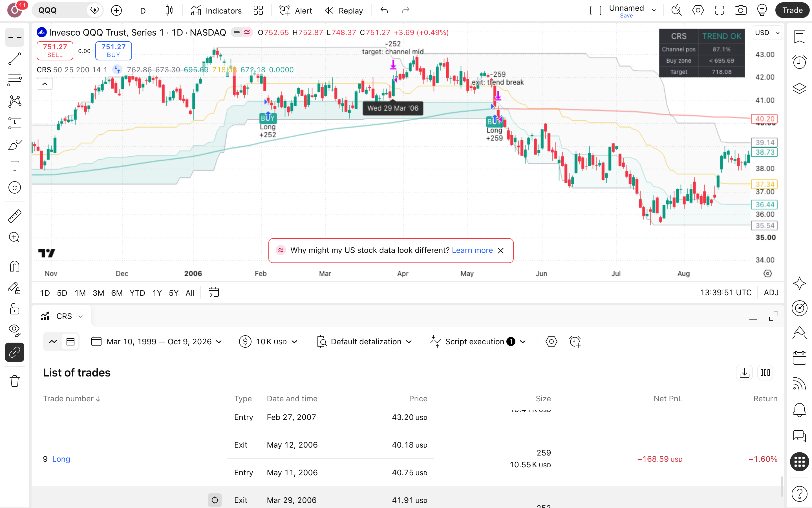This screenshot has height=508, width=812.
Task: Start bar Replay mode
Action: coord(344,10)
